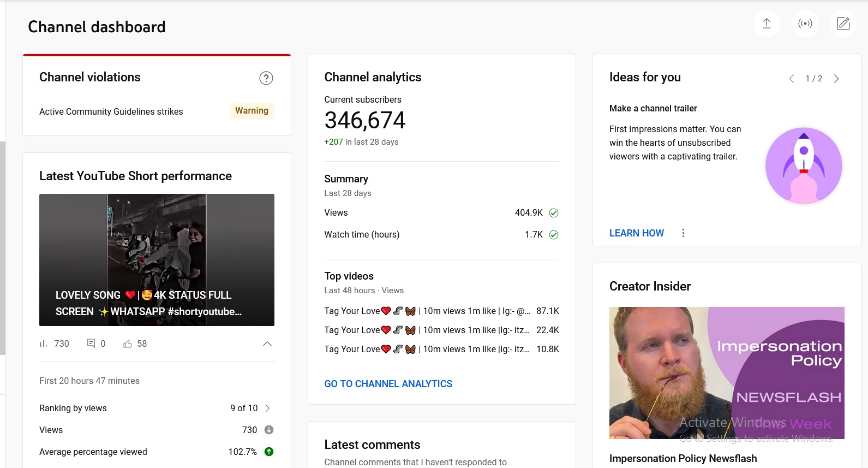The image size is (868, 468).
Task: Click the Warning strike badge
Action: [252, 111]
